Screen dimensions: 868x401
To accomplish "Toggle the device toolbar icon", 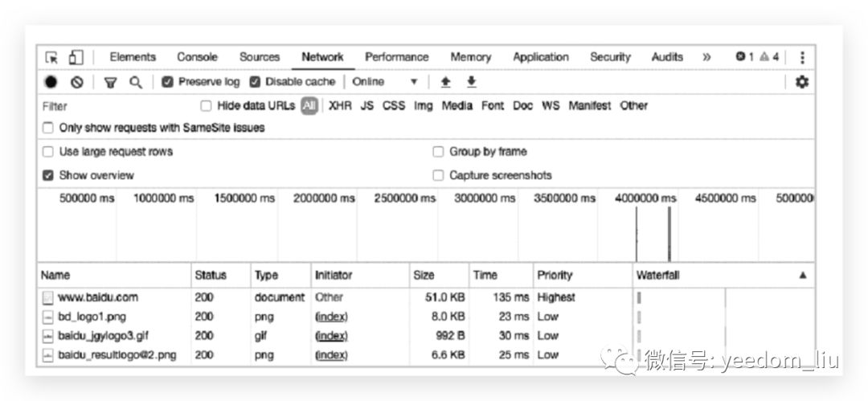I will pyautogui.click(x=76, y=57).
